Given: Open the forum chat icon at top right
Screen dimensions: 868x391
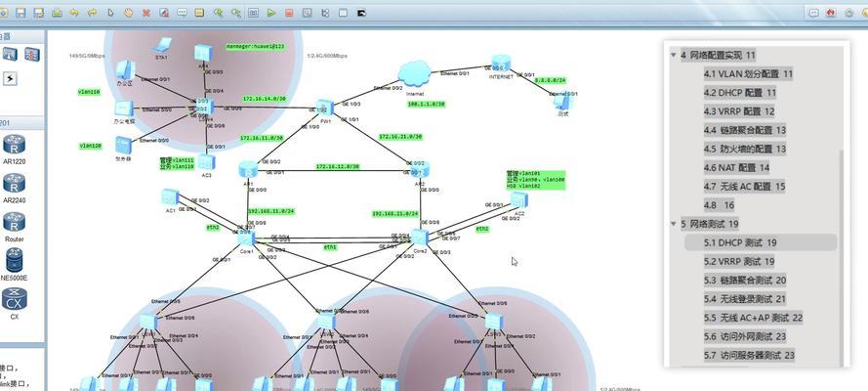Looking at the screenshot, I should click(813, 13).
